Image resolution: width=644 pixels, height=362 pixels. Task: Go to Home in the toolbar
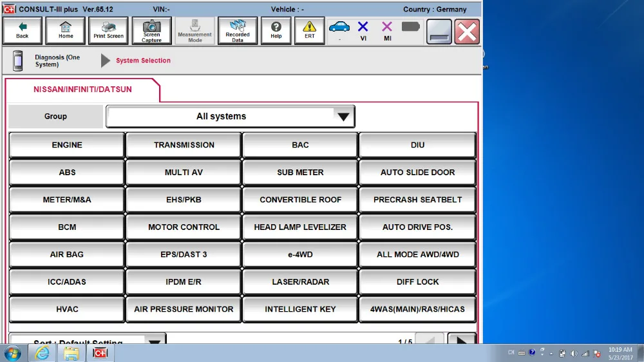point(65,30)
